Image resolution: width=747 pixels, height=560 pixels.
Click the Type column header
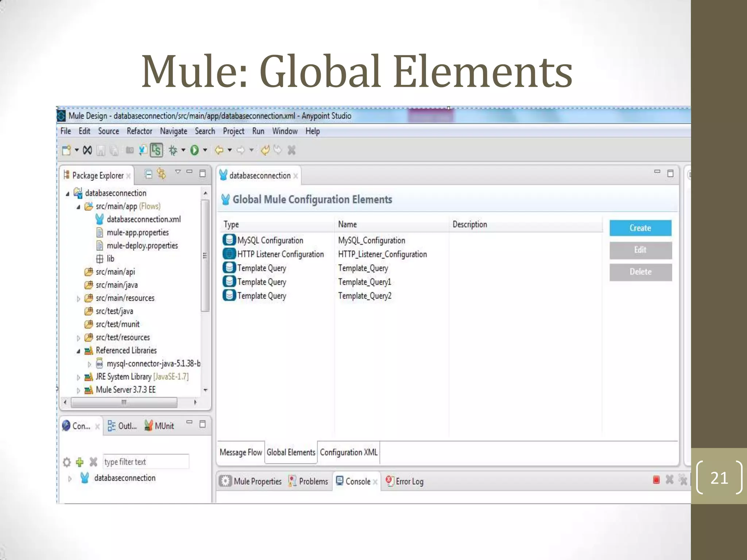tap(231, 225)
